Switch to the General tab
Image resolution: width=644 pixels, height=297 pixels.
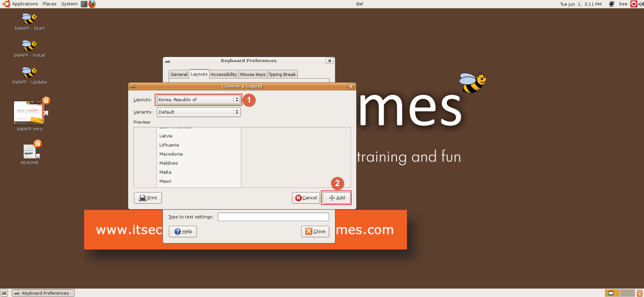pos(179,74)
